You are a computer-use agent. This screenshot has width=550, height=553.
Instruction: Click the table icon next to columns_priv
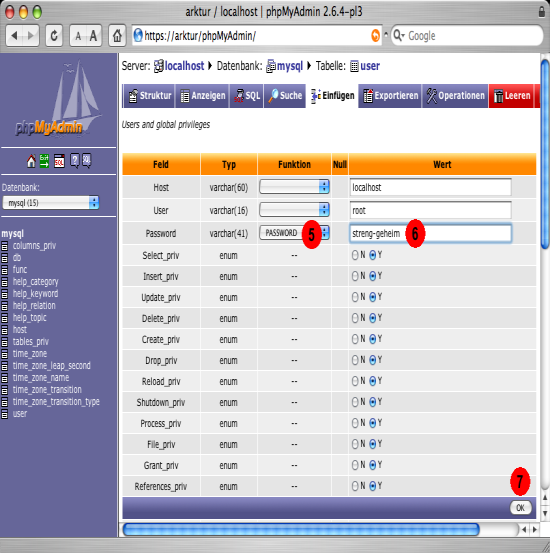point(5,246)
